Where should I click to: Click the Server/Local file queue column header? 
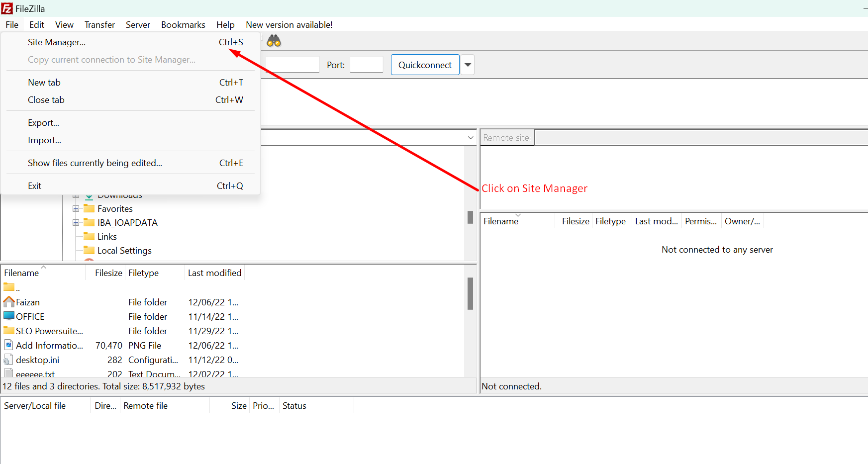tap(46, 406)
